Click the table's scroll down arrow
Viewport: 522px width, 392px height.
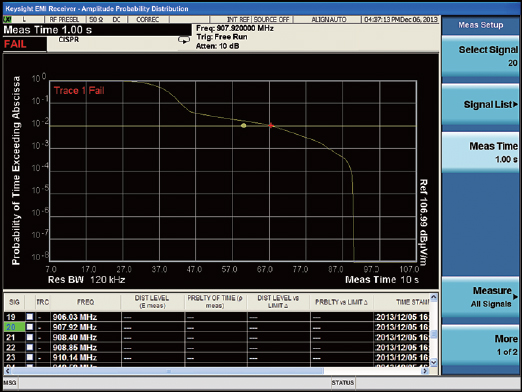tap(434, 362)
